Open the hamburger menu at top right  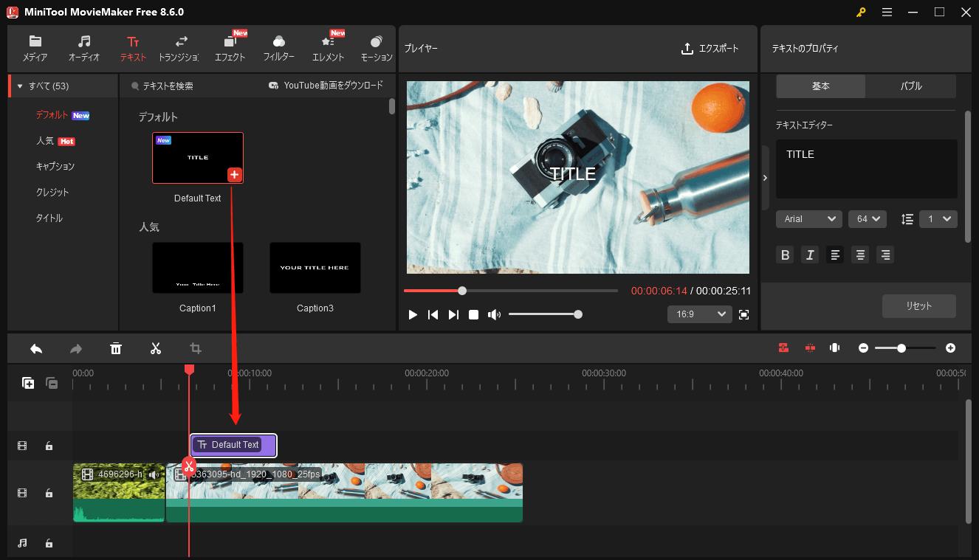(887, 12)
